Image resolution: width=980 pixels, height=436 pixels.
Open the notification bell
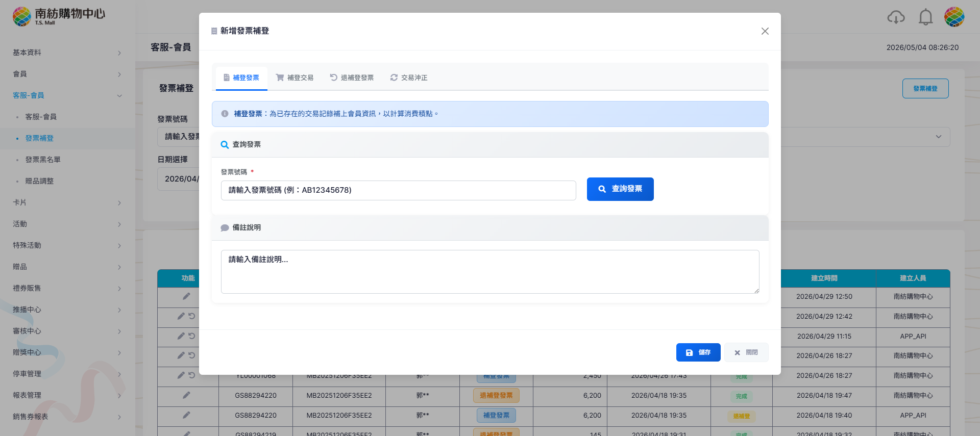point(925,17)
